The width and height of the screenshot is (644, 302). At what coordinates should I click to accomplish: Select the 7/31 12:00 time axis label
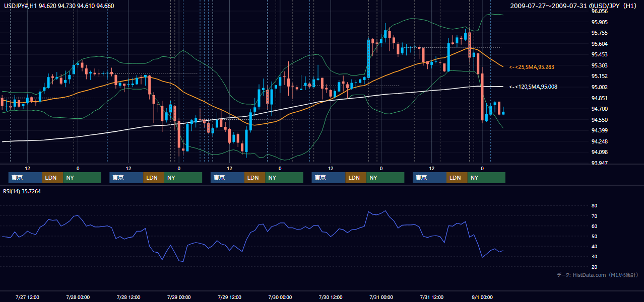(432, 297)
